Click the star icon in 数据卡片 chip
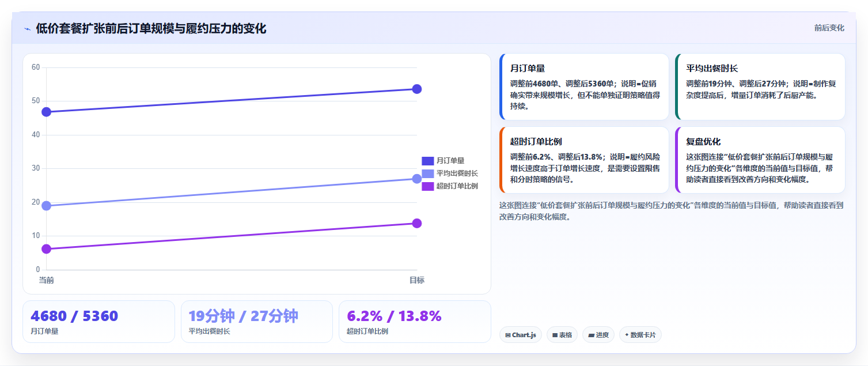The height and width of the screenshot is (366, 868). 627,335
